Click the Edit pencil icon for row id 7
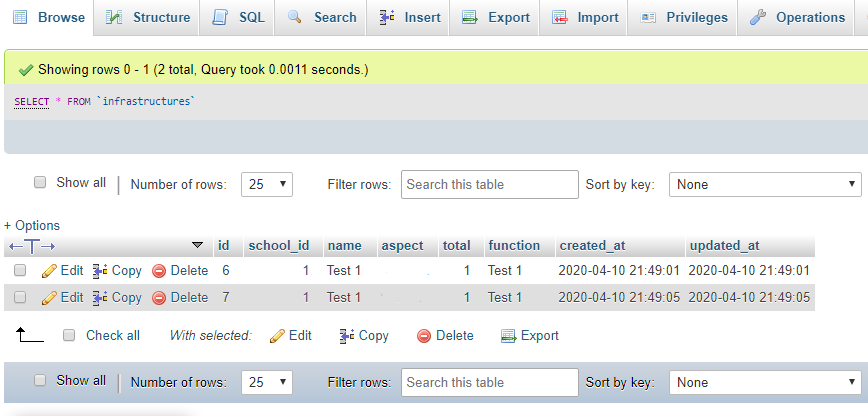The image size is (868, 416). pos(49,297)
